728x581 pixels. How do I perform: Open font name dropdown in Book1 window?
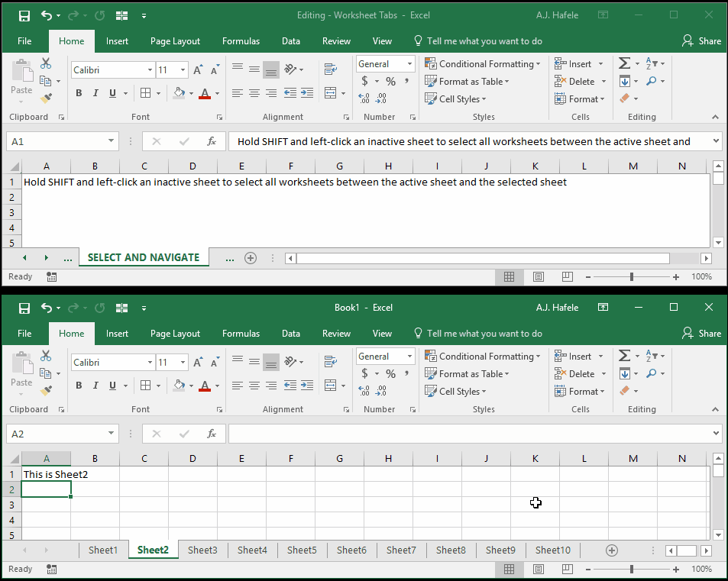(x=150, y=363)
